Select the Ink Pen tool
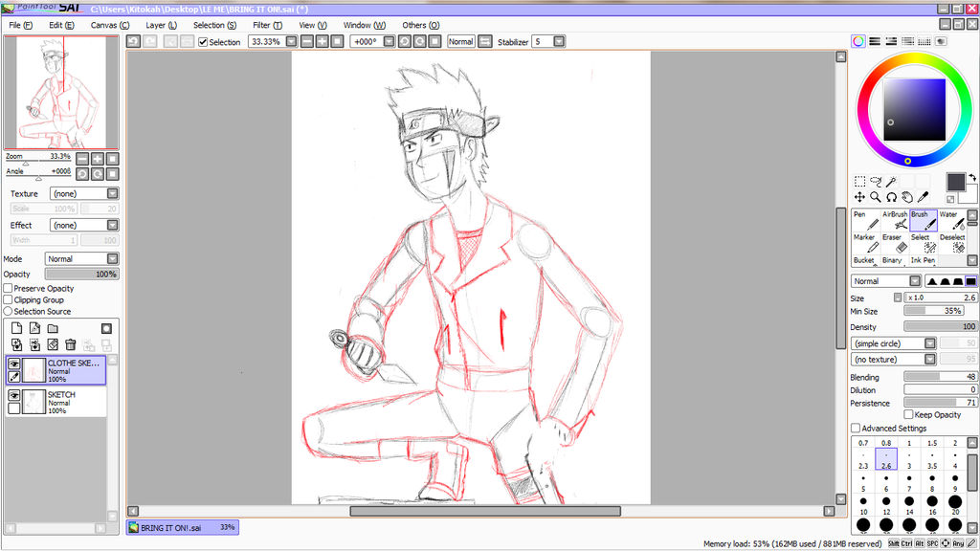The image size is (980, 551). pos(922,261)
